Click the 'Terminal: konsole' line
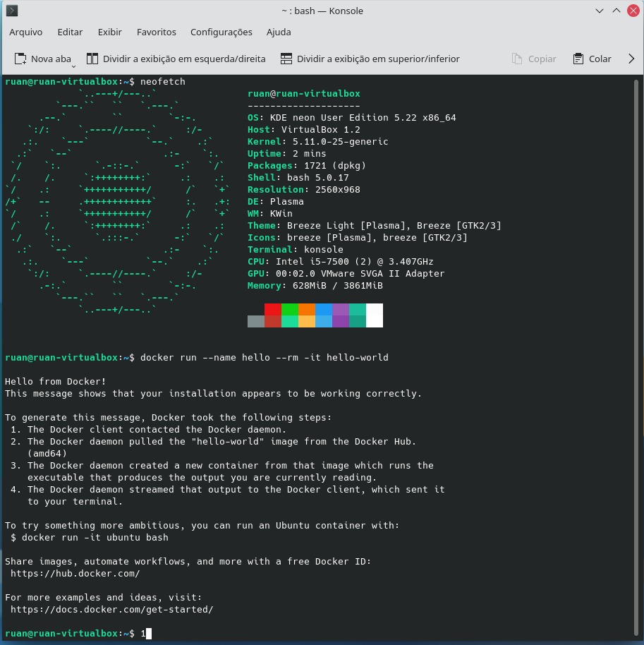Viewport: 644px width, 645px height. tap(296, 249)
